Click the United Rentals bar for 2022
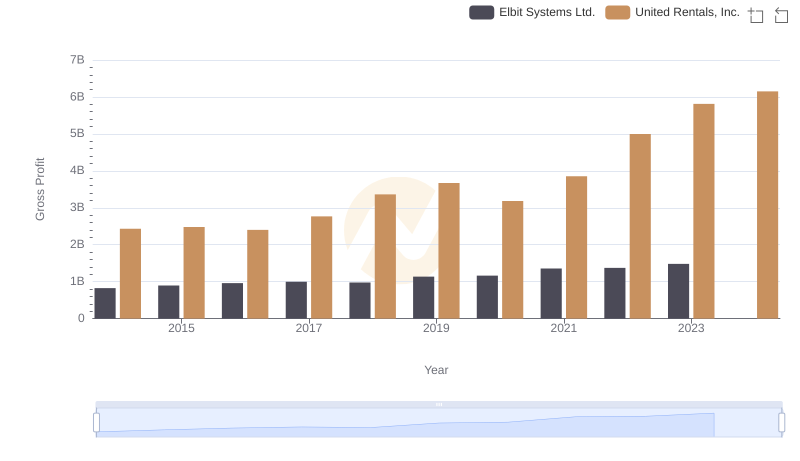 point(640,226)
